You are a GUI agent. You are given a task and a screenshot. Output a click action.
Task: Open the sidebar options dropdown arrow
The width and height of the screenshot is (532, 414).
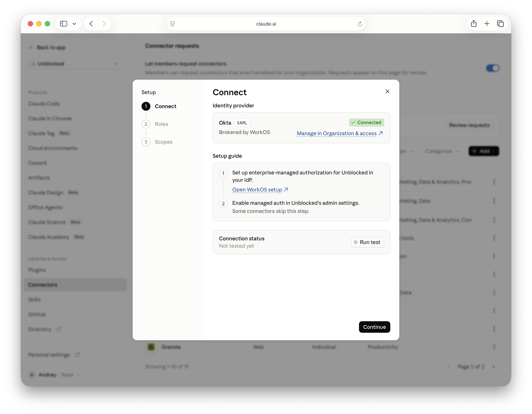(74, 24)
